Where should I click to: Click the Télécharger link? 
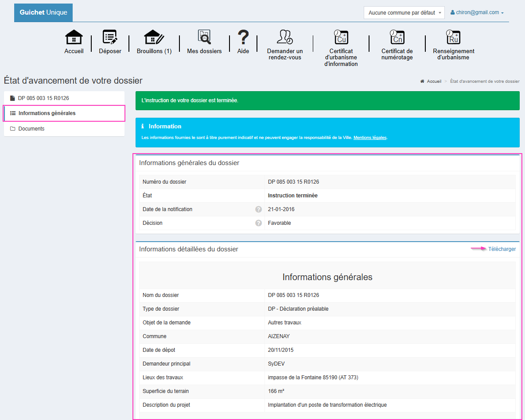click(x=502, y=249)
